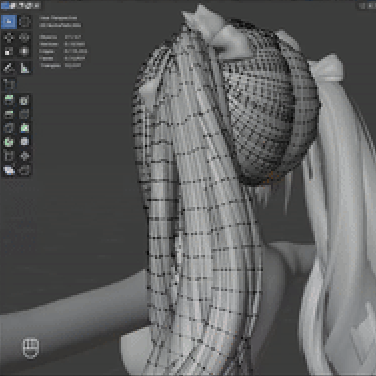Activate the Extrude Region tool
The image size is (376, 376).
tap(9, 100)
